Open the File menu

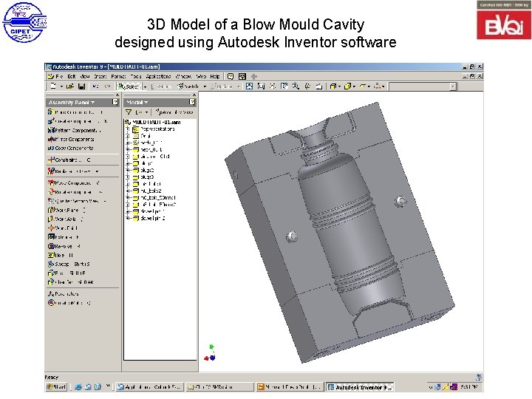tap(59, 76)
